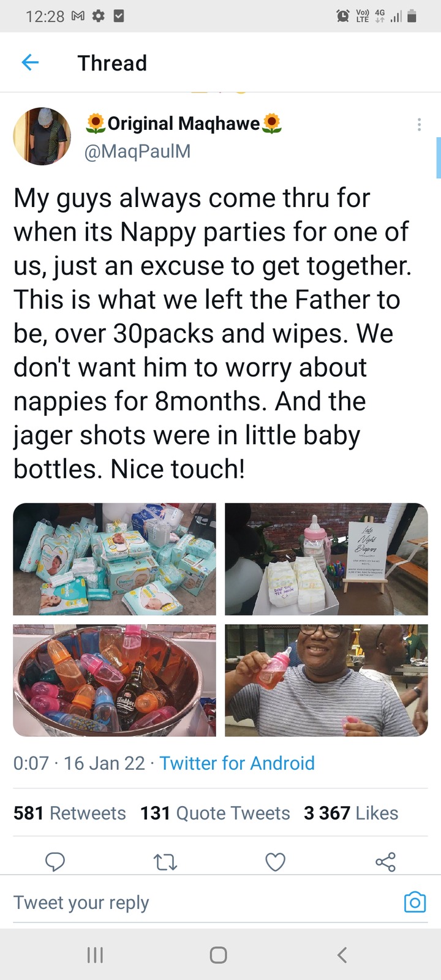This screenshot has width=441, height=980.
Task: View the 3 367 Likes list
Action: click(x=351, y=813)
